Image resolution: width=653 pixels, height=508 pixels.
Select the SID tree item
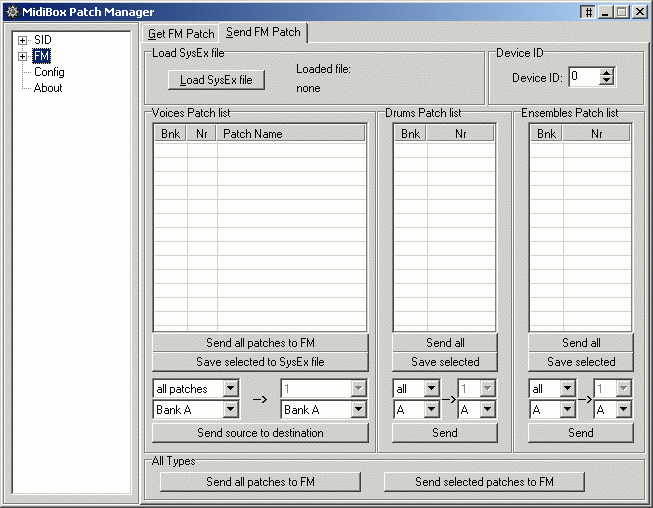coord(42,40)
